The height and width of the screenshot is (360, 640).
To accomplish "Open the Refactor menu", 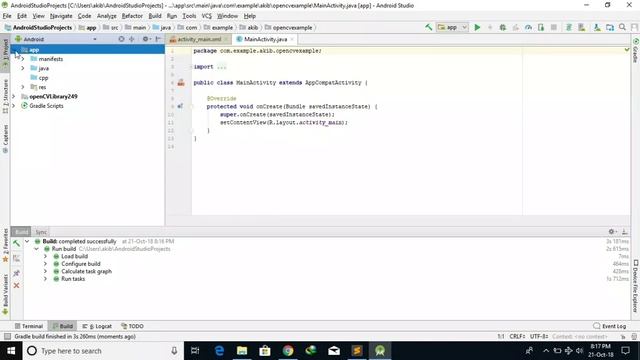I will point(132,16).
